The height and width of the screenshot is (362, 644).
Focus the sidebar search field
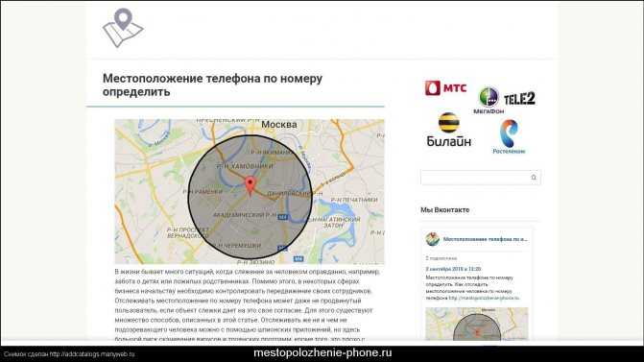tap(480, 178)
